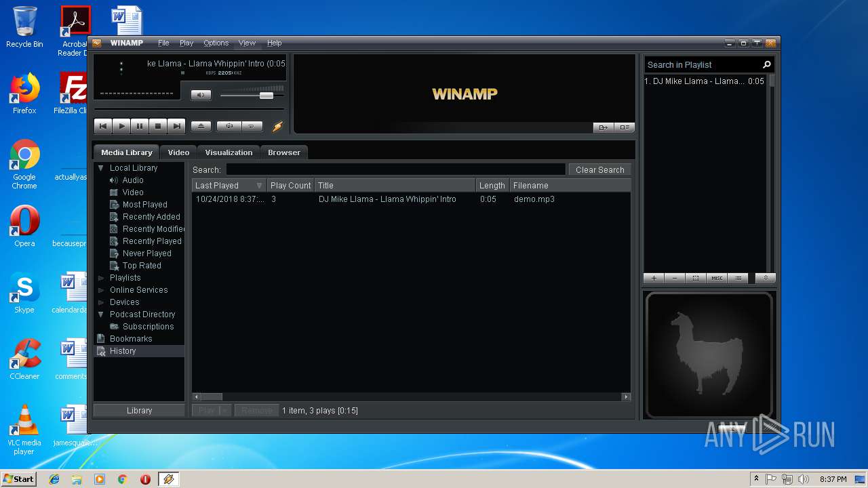Click the video panel arrow-out button
The height and width of the screenshot is (488, 868).
pyautogui.click(x=603, y=127)
